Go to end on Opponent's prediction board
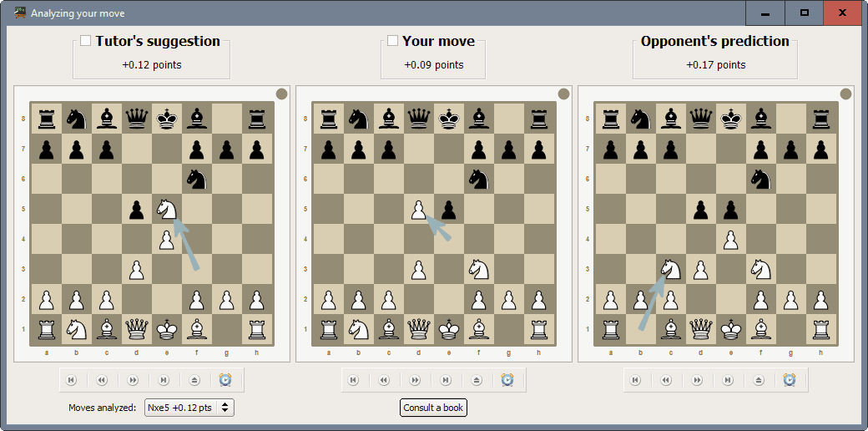 click(x=729, y=380)
